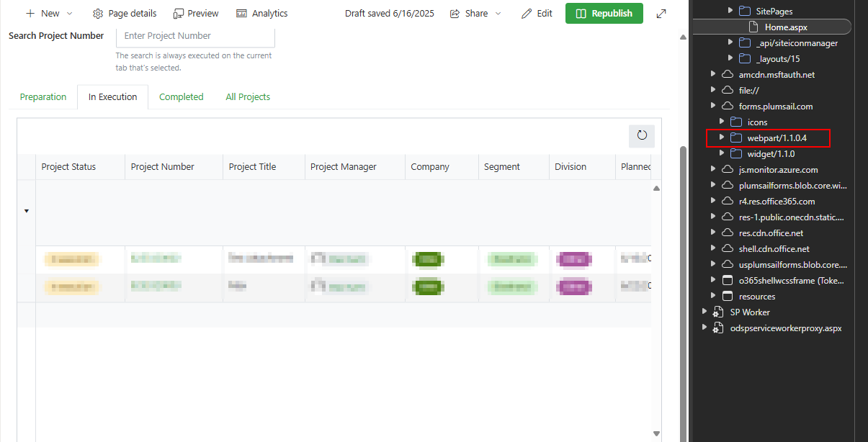The width and height of the screenshot is (868, 442).
Task: Open the Share dropdown menu
Action: tap(475, 14)
